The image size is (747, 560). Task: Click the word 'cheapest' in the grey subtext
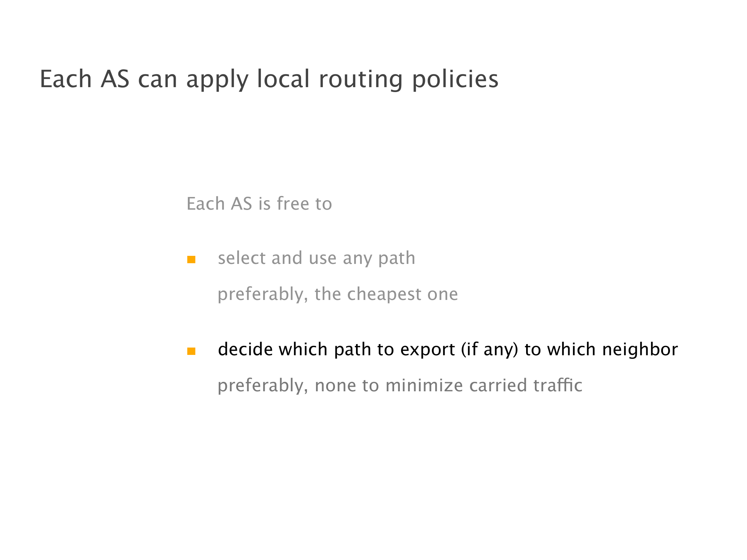pos(384,294)
